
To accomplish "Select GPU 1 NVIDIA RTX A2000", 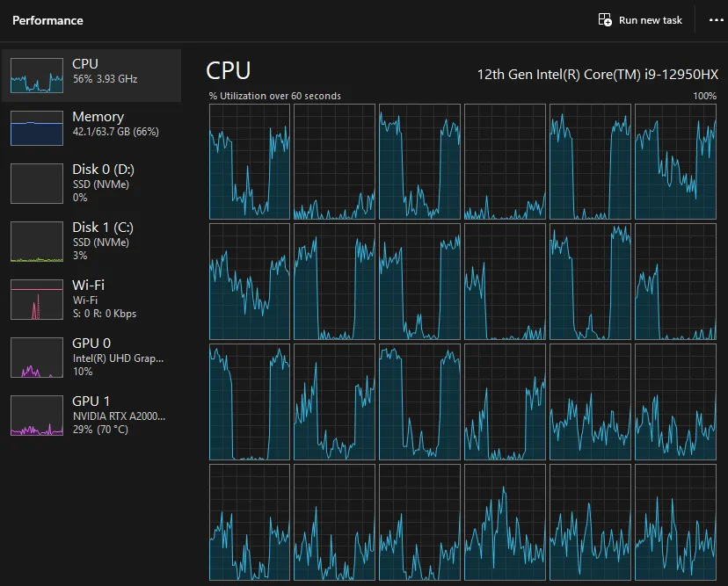I will pyautogui.click(x=97, y=414).
